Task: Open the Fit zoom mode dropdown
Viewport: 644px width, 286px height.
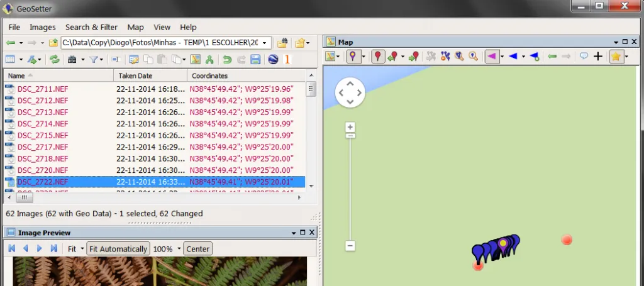Action: [x=82, y=249]
